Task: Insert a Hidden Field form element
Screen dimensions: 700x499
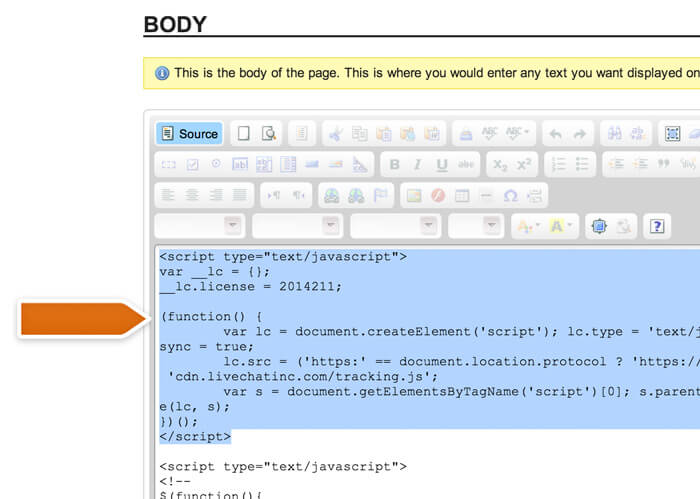Action: coord(360,165)
